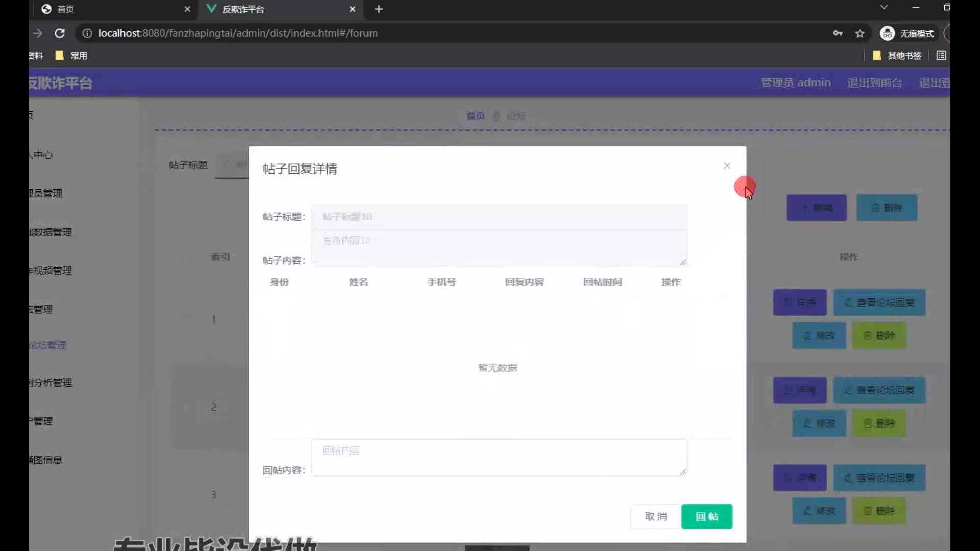Click 查看论坛回复 for row 1

click(879, 303)
